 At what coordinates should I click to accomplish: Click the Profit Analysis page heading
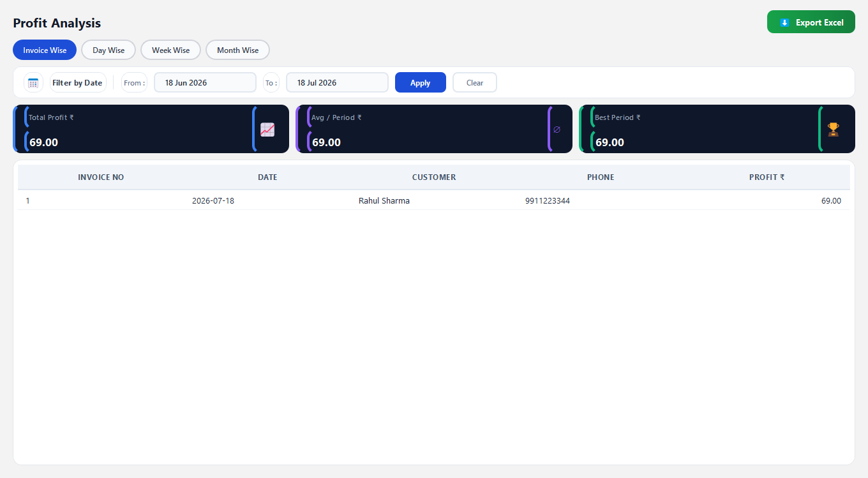pyautogui.click(x=57, y=23)
